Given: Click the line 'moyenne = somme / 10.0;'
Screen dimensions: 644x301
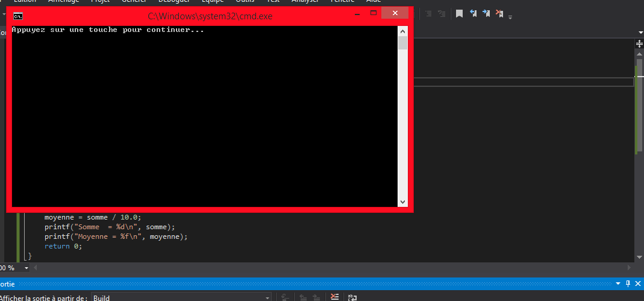Looking at the screenshot, I should click(x=92, y=217).
